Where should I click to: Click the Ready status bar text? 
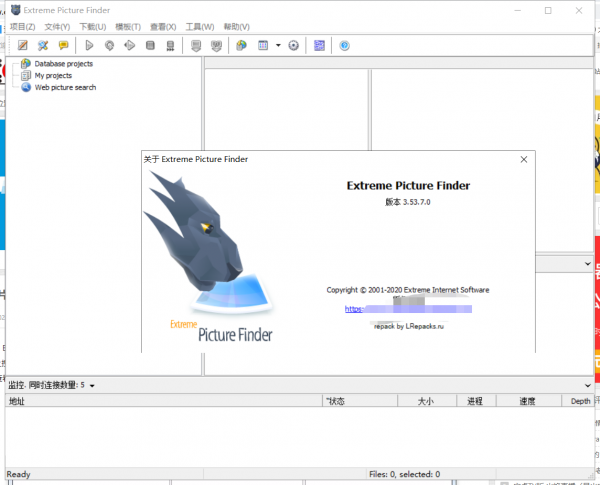18,474
